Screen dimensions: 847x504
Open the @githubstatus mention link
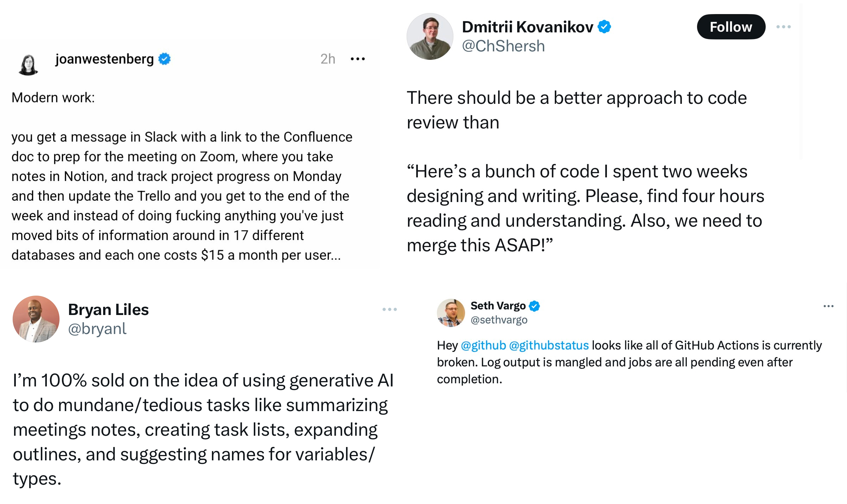[549, 345]
